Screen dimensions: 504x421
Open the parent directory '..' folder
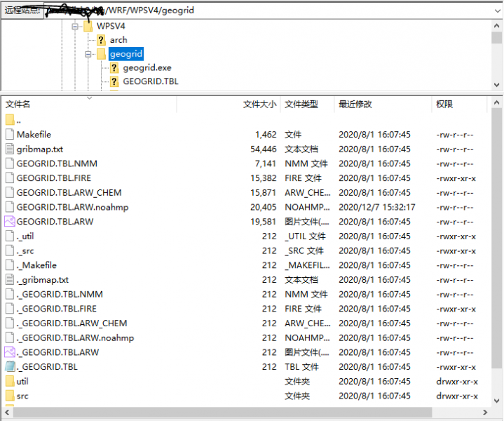click(x=10, y=120)
